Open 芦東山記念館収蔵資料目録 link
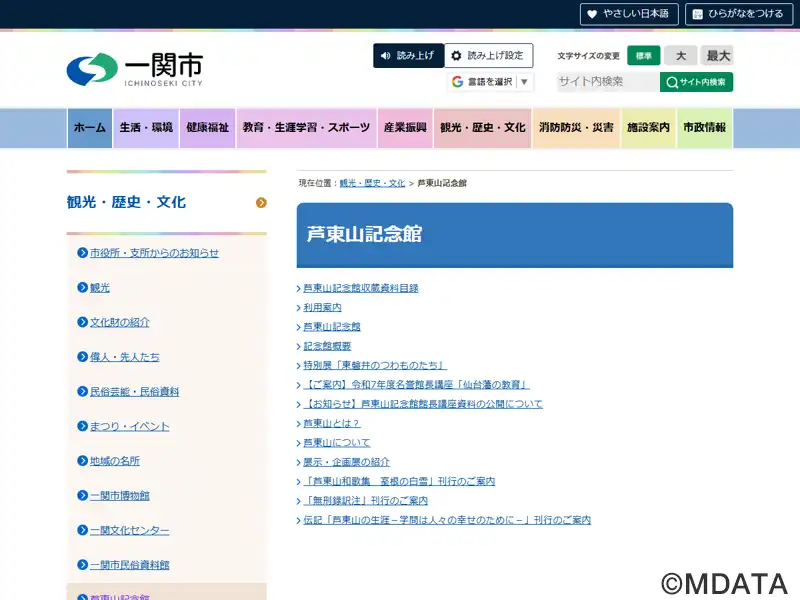The height and width of the screenshot is (600, 800). (360, 288)
